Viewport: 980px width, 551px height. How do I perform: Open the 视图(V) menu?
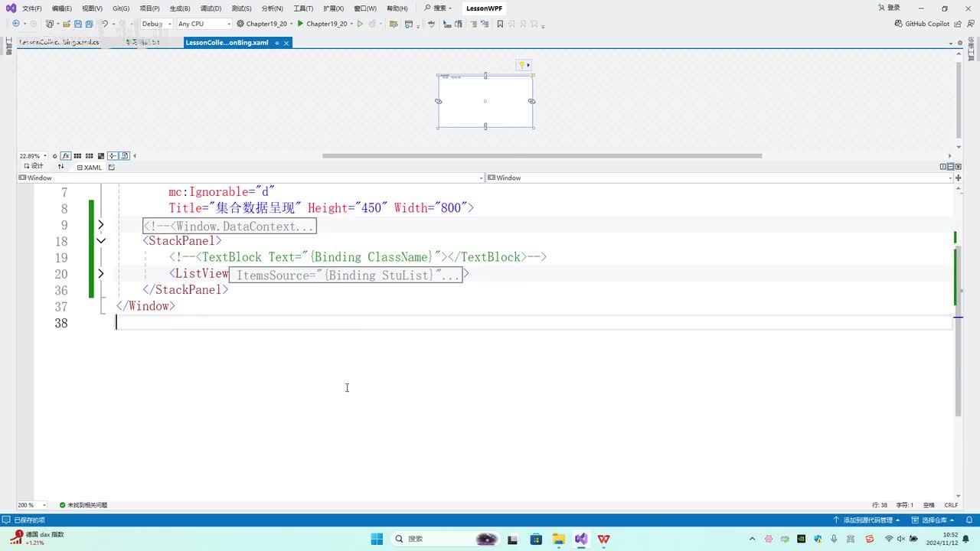pyautogui.click(x=92, y=8)
